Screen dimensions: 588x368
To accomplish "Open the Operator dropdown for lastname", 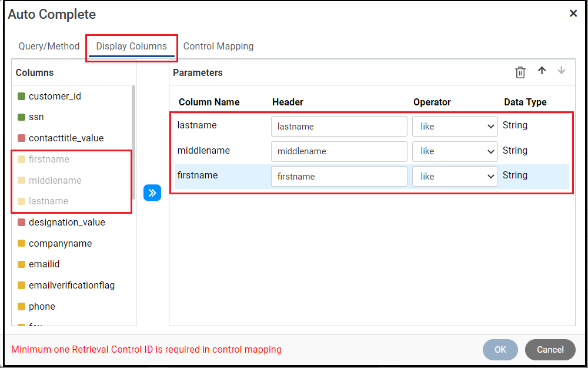I will (x=455, y=127).
